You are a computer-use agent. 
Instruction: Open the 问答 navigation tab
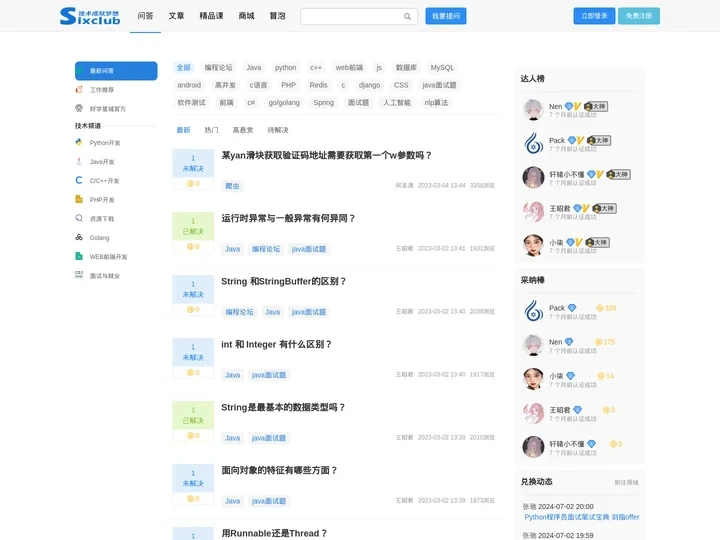(x=145, y=16)
